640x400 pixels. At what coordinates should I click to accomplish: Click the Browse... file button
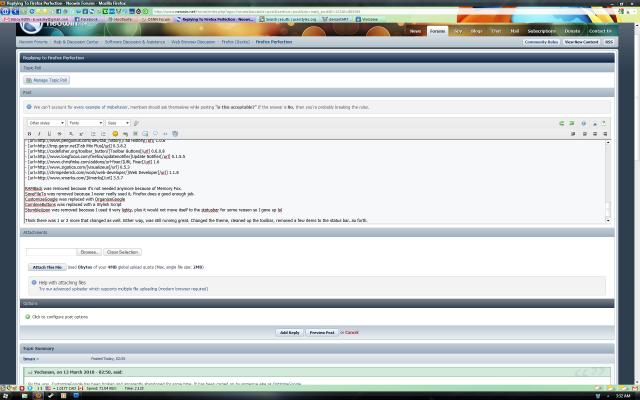(89, 252)
